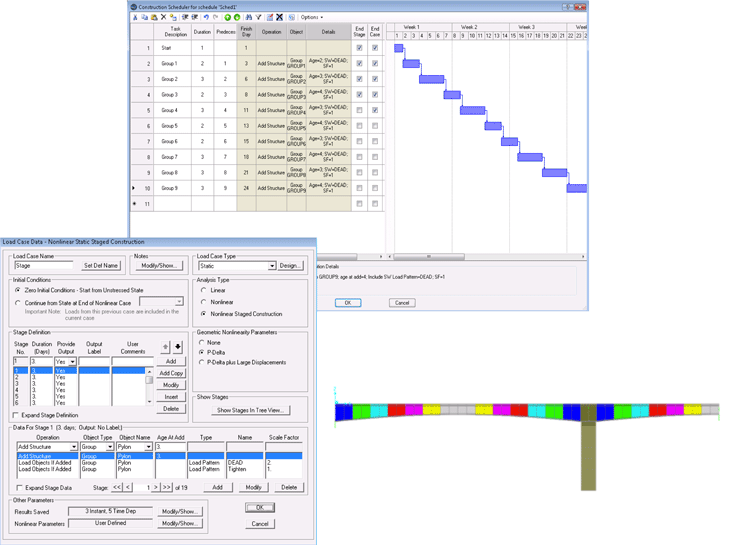Go to first stage with << button
Image resolution: width=740 pixels, height=545 pixels.
coord(117,487)
